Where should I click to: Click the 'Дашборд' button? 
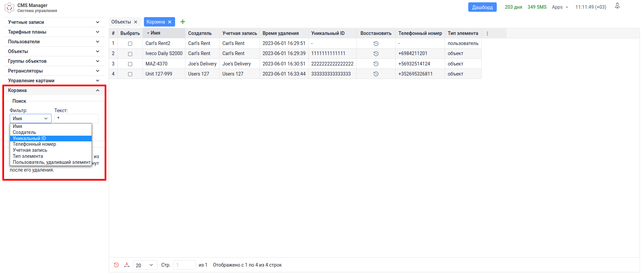tap(482, 7)
